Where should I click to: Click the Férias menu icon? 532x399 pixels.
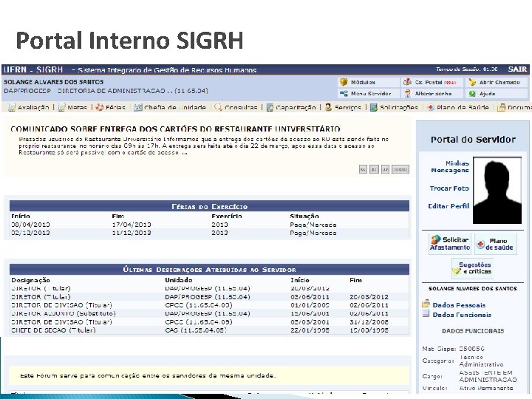(x=100, y=108)
